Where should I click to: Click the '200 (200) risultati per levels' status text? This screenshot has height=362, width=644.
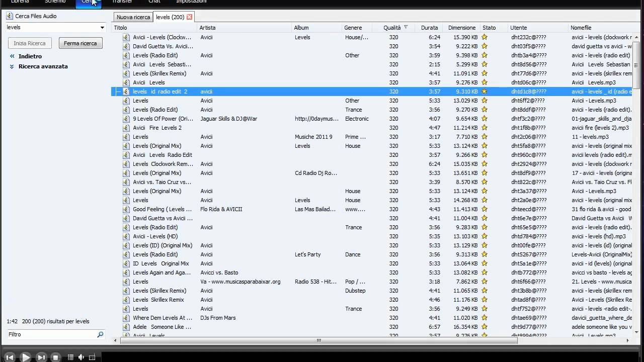(x=55, y=321)
